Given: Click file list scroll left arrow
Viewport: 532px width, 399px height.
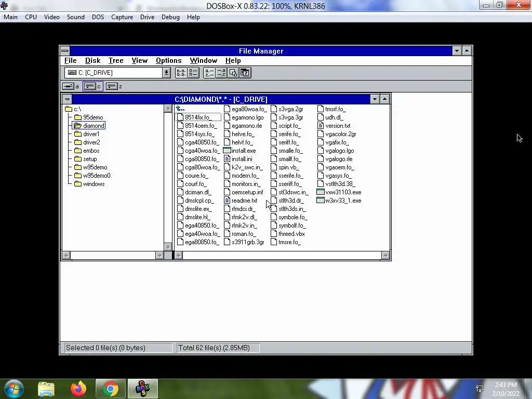Looking at the screenshot, I should (x=179, y=256).
